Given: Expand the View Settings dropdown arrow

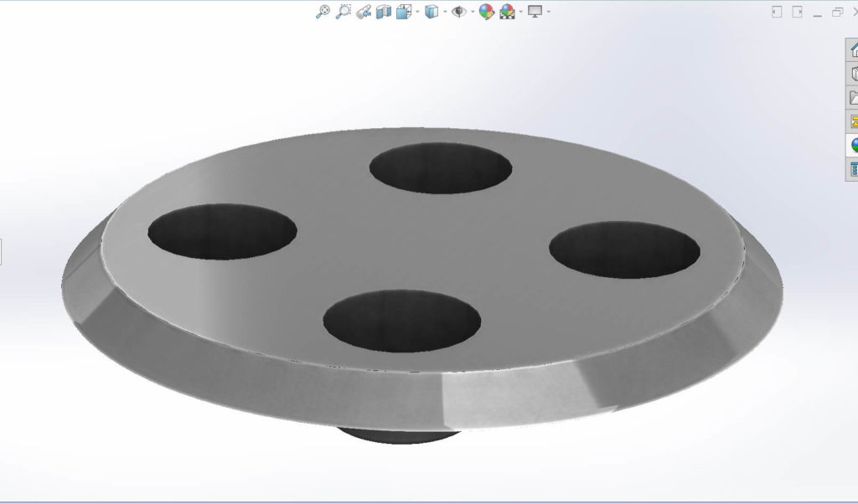Looking at the screenshot, I should point(548,12).
